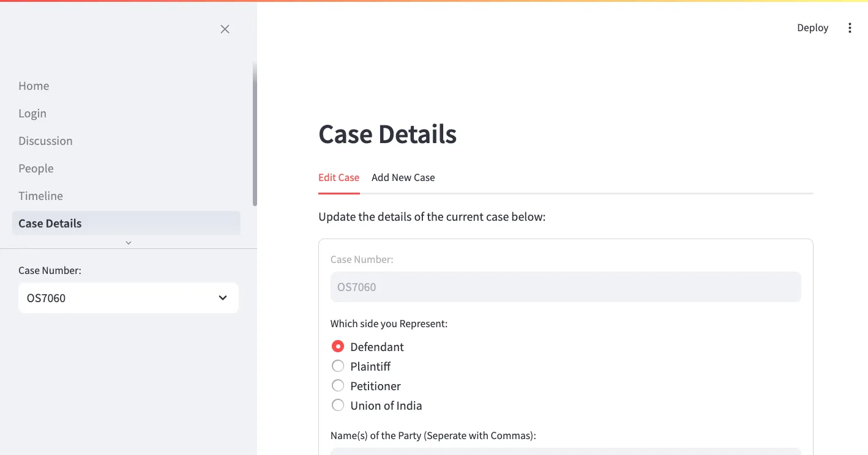Switch to the Add New Case tab
This screenshot has height=455, width=868.
click(x=403, y=177)
